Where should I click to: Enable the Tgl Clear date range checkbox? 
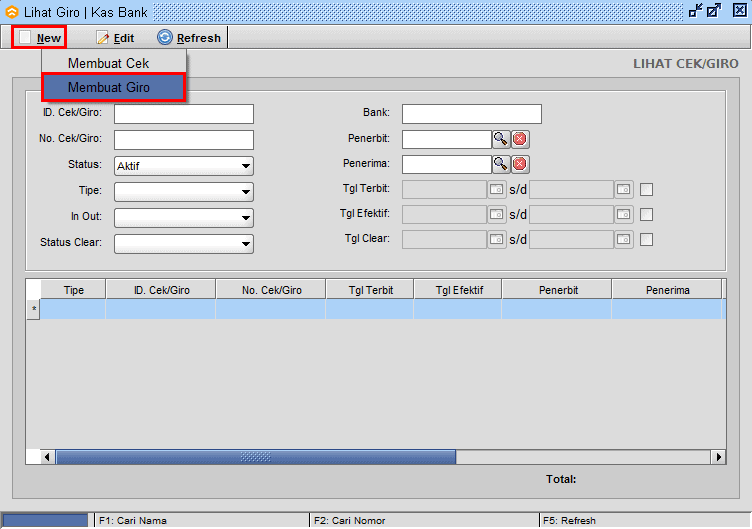[x=647, y=239]
